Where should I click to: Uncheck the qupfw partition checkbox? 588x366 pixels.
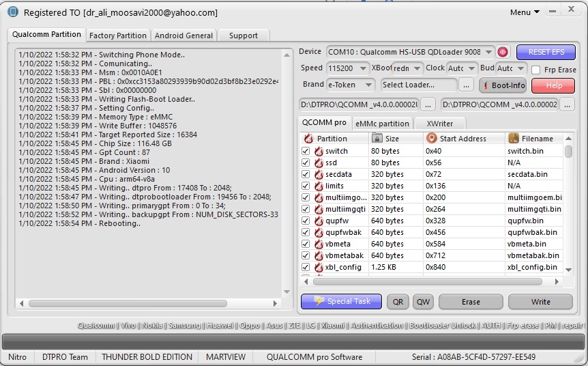pos(306,221)
